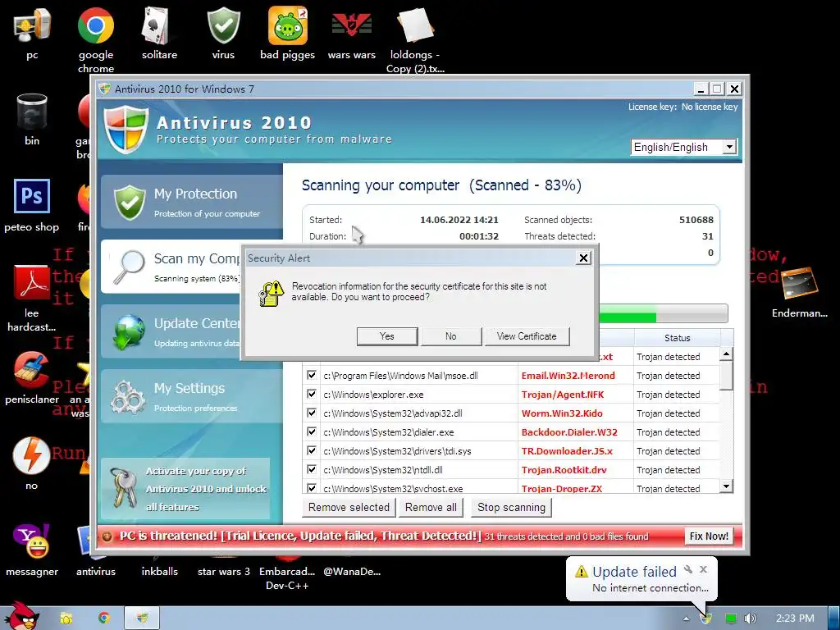
Task: Open the google chrome desktop icon
Action: coord(95,27)
